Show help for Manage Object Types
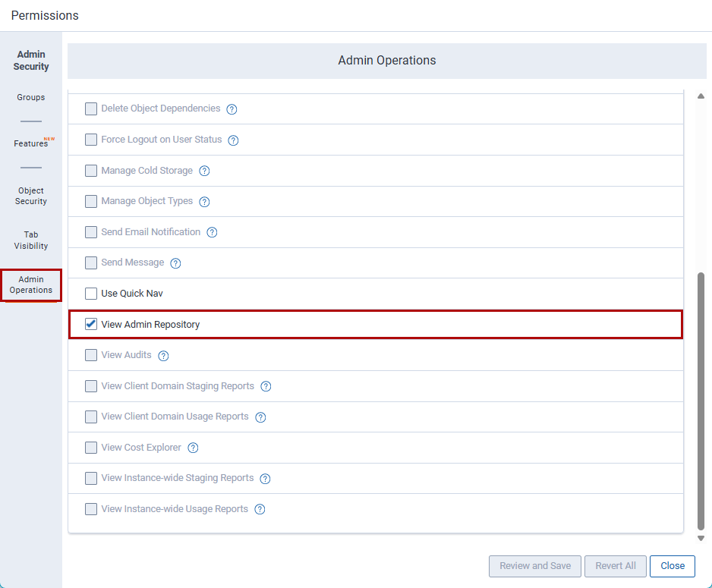This screenshot has width=712, height=588. (x=204, y=202)
